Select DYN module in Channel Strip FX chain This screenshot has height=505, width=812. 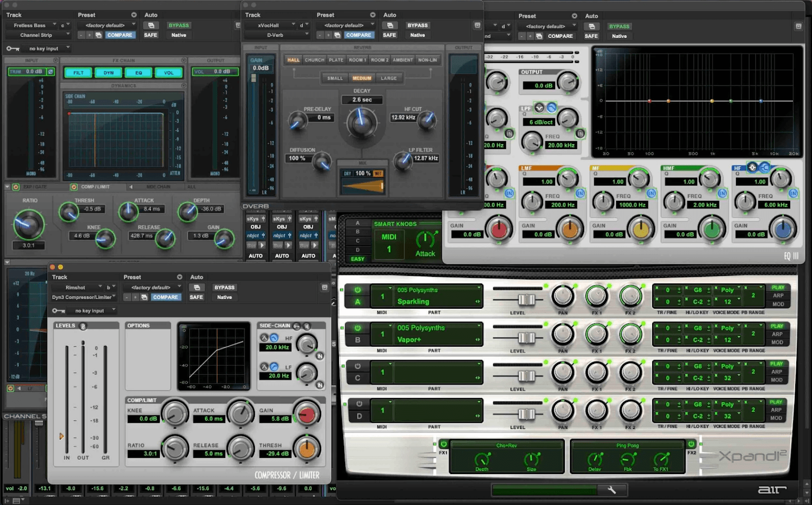(x=109, y=73)
